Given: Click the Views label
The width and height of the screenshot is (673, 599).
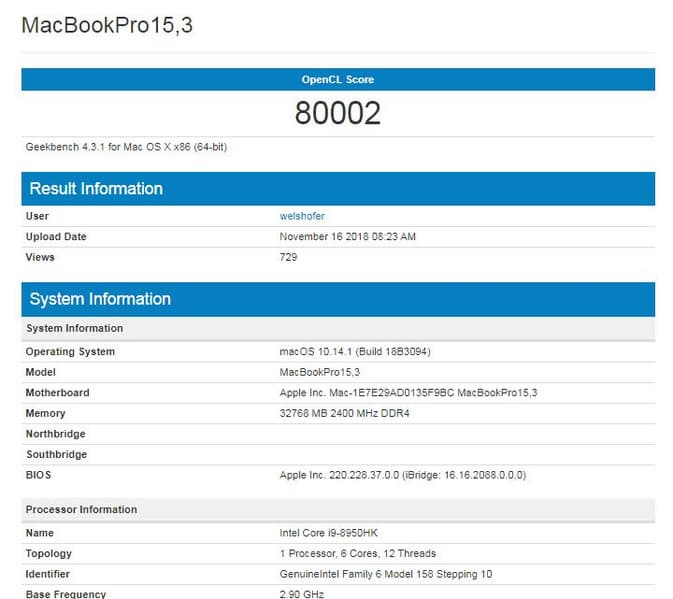Looking at the screenshot, I should pos(40,257).
